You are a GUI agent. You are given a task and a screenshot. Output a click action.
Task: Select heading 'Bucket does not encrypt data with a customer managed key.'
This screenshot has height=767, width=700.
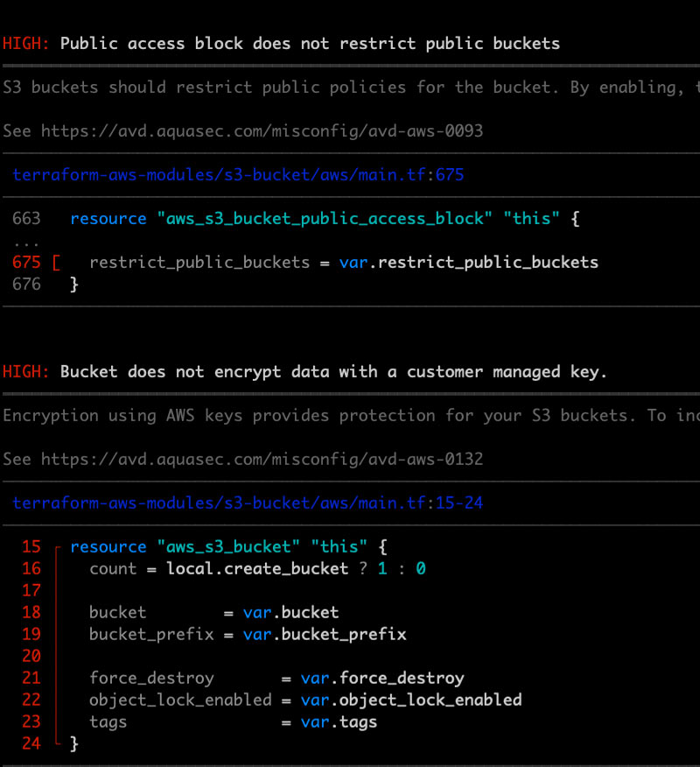[333, 372]
